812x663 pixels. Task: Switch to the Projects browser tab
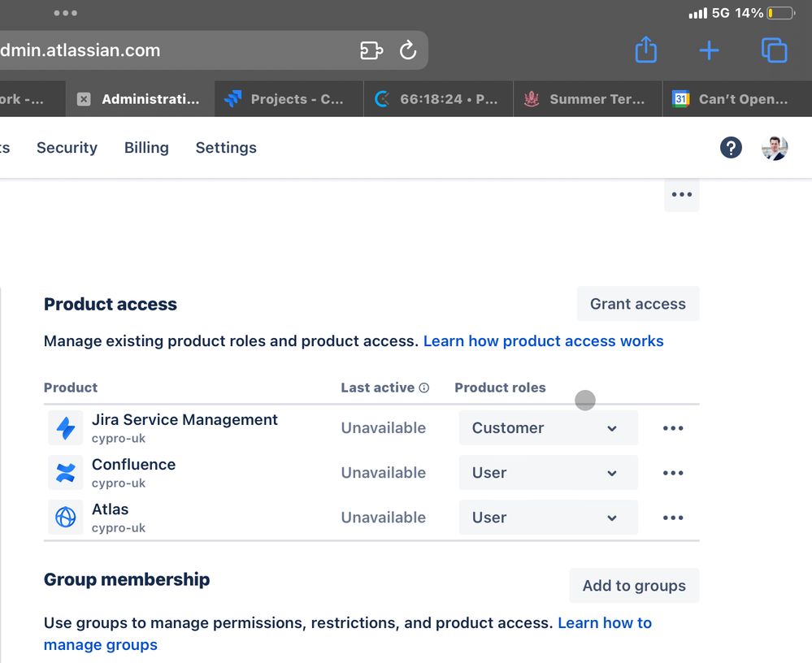tap(289, 99)
